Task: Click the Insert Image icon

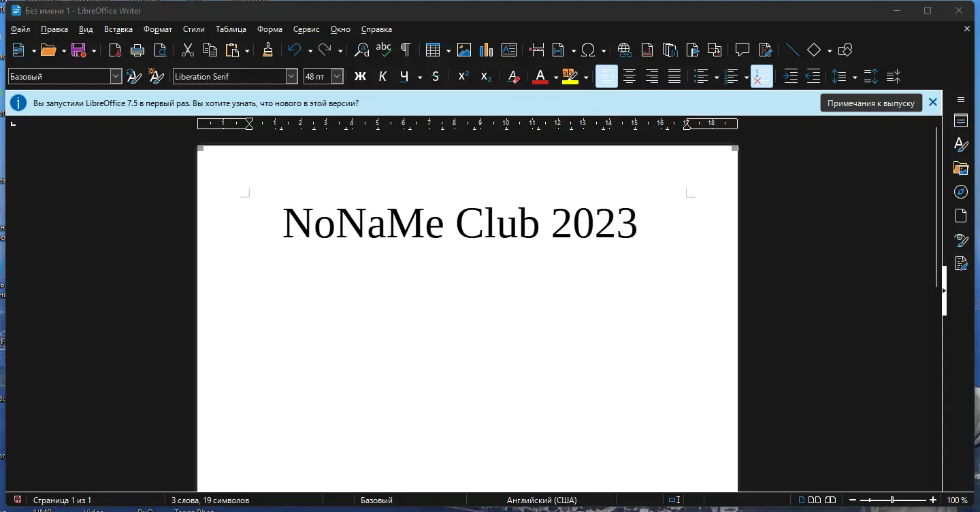Action: [x=464, y=50]
